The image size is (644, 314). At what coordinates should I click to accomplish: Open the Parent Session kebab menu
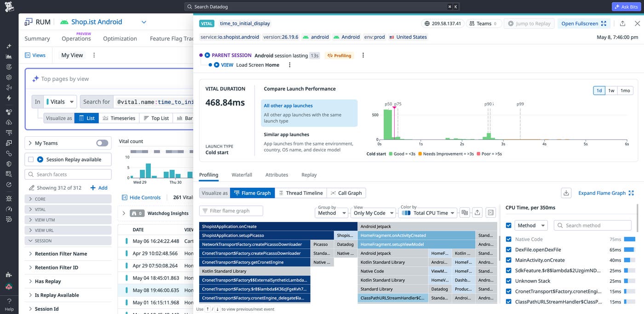coord(363,55)
